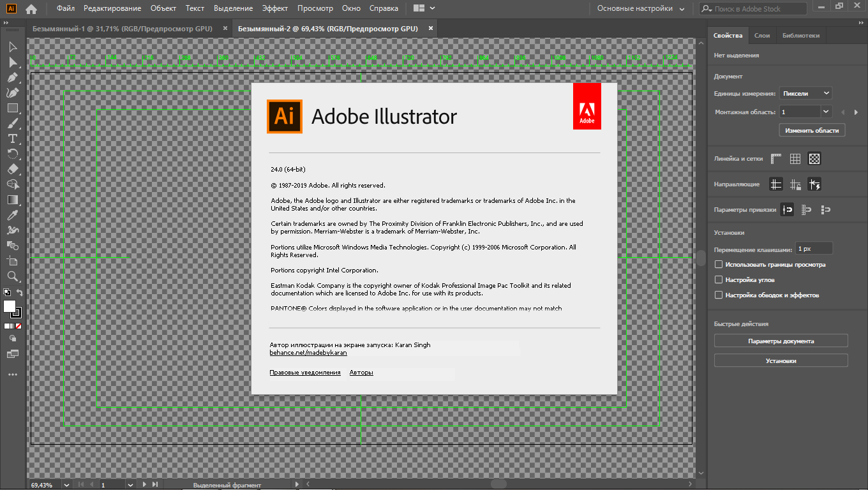Expand the 'Основные настройки' workspace dropdown

[640, 9]
